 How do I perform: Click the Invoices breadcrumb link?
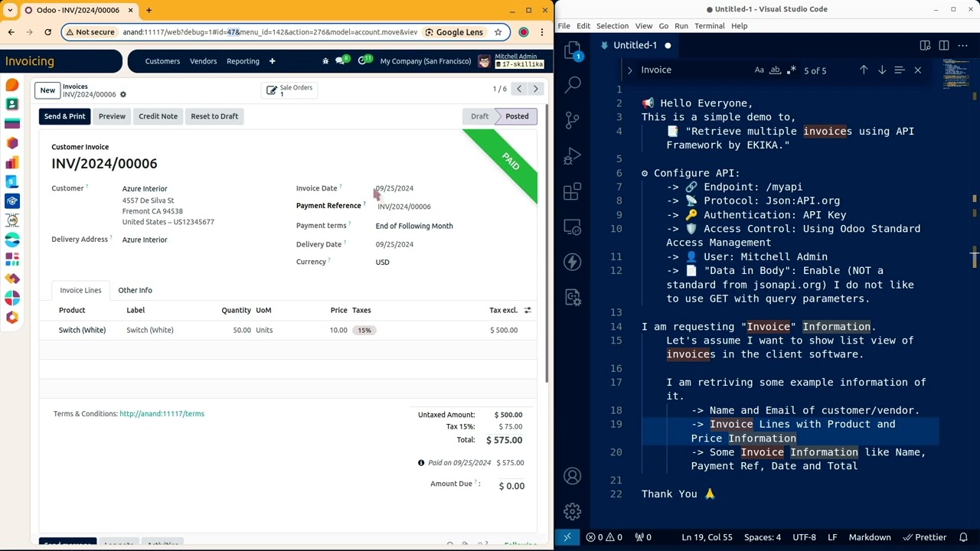(75, 86)
